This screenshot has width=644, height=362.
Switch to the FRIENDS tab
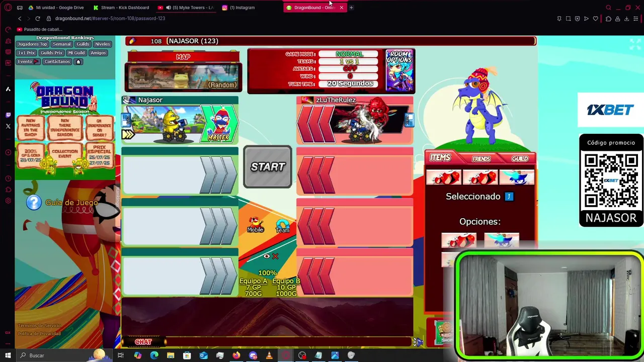pos(481,159)
